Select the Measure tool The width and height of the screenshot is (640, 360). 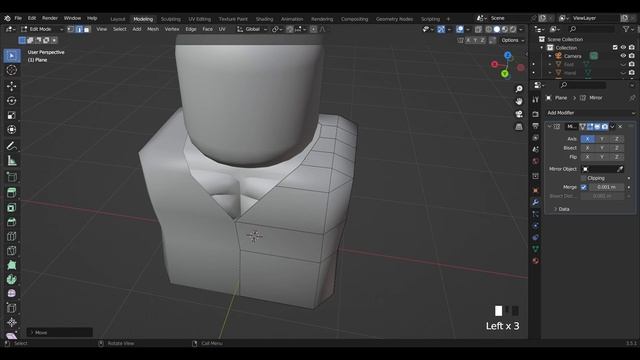[x=12, y=161]
